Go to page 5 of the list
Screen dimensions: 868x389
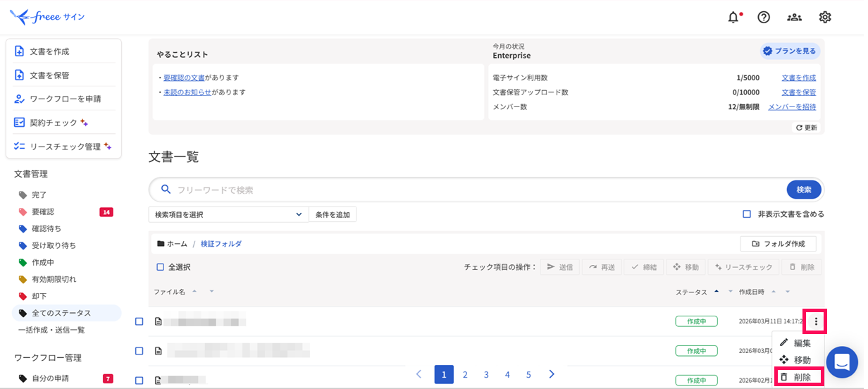point(528,375)
